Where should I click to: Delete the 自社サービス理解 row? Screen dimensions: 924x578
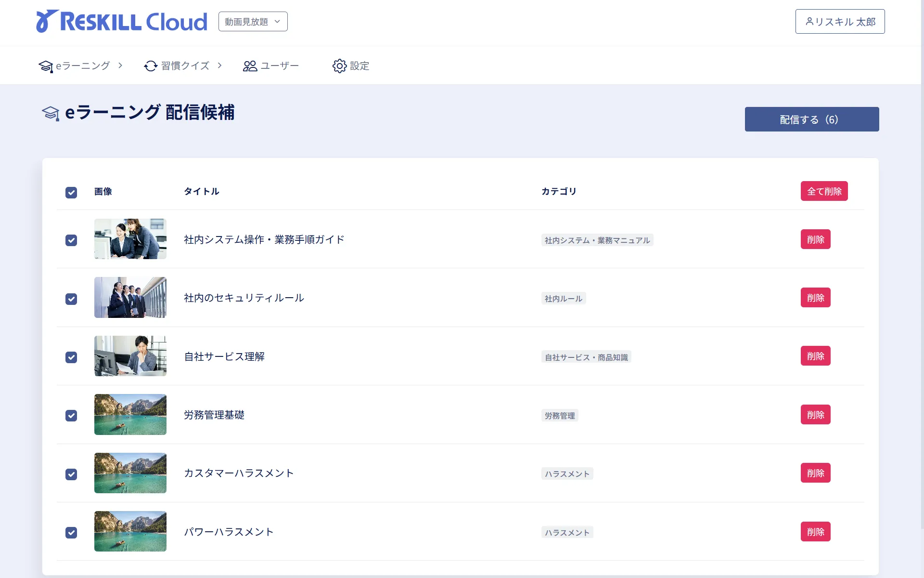[x=816, y=356]
